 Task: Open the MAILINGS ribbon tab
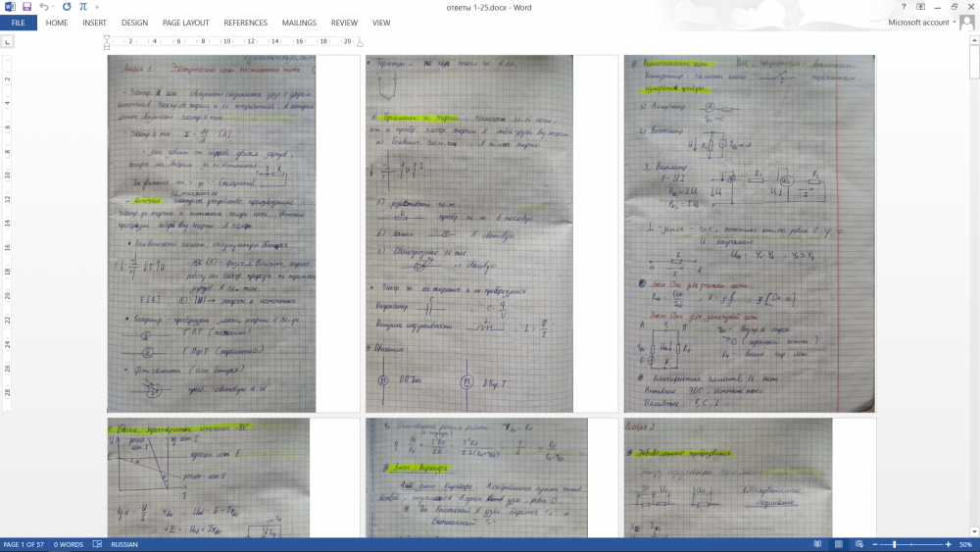(x=299, y=23)
